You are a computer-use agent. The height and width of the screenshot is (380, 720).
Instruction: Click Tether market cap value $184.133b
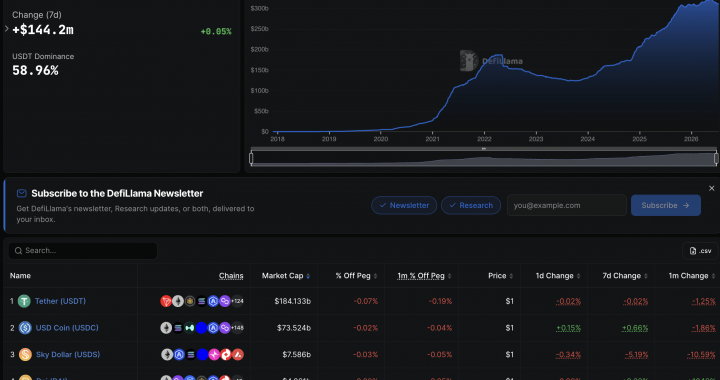[292, 301]
